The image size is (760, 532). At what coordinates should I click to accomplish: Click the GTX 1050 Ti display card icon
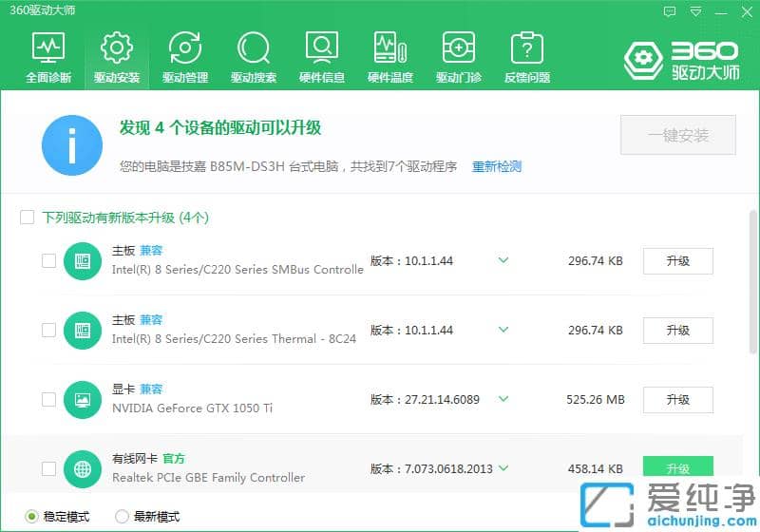coord(83,400)
